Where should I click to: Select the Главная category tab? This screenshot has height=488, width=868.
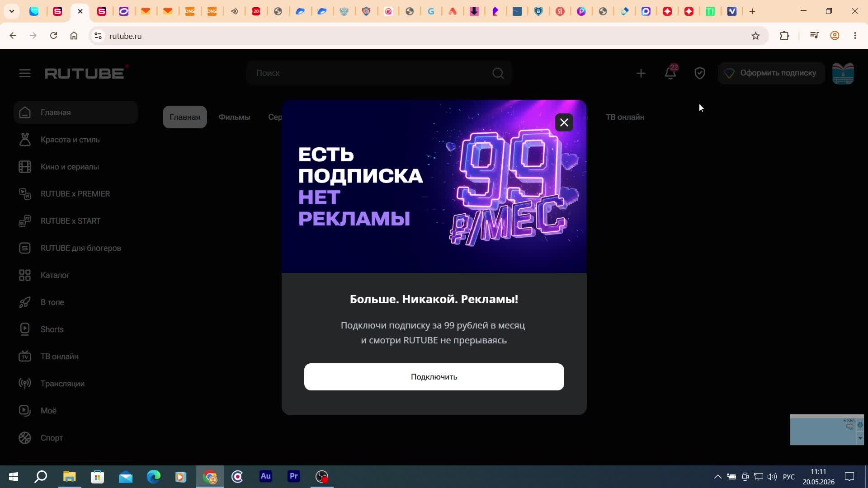point(184,117)
